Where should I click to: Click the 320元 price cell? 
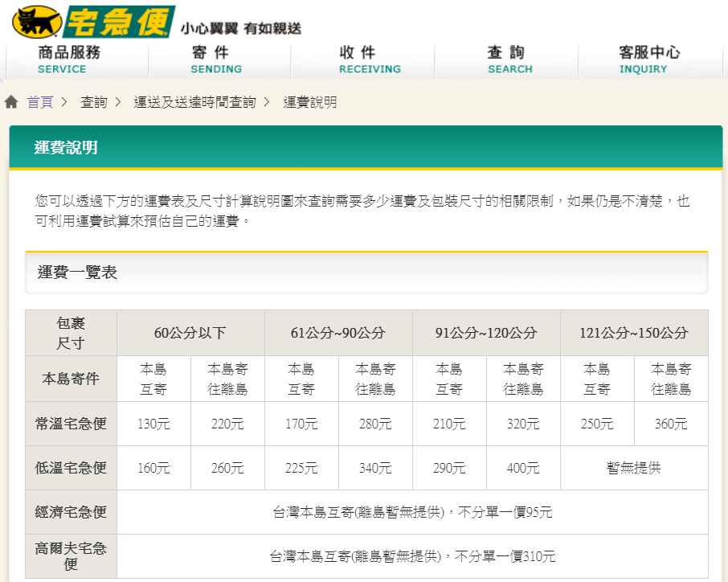[523, 424]
